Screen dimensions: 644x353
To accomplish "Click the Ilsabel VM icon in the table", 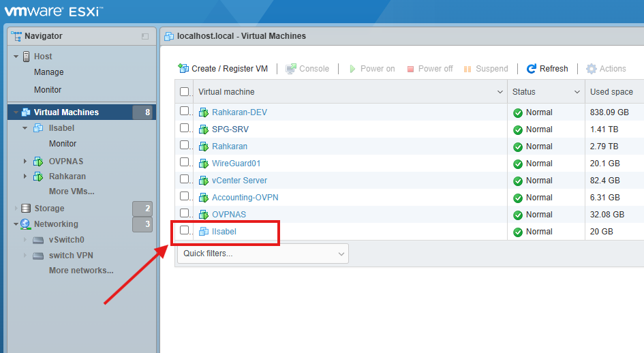I will (x=204, y=232).
